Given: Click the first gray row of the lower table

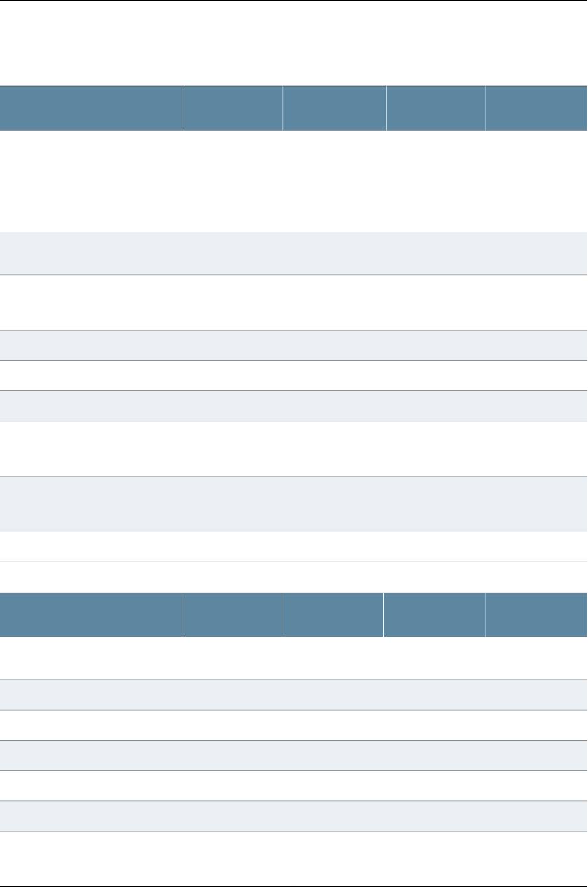Looking at the screenshot, I should (x=294, y=695).
